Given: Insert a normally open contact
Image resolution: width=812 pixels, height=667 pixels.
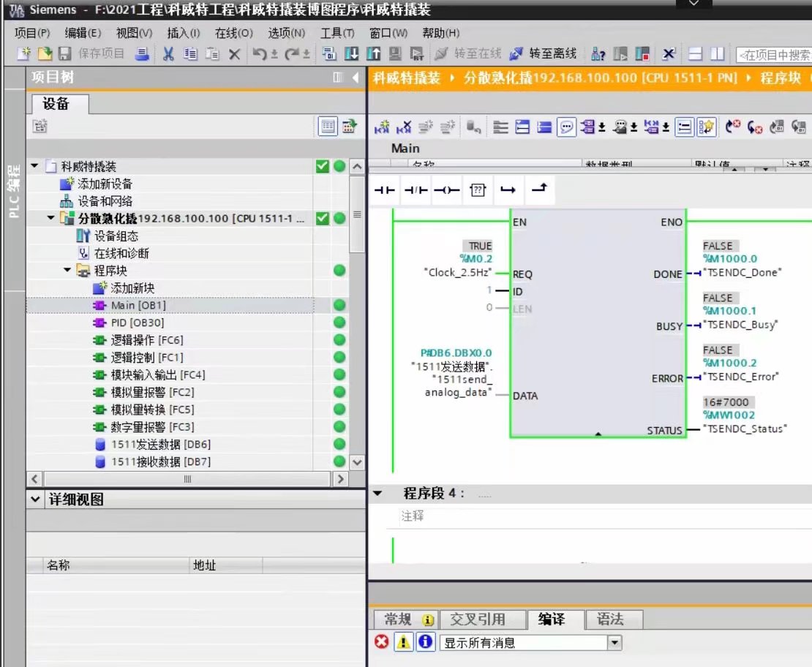Looking at the screenshot, I should [x=385, y=190].
